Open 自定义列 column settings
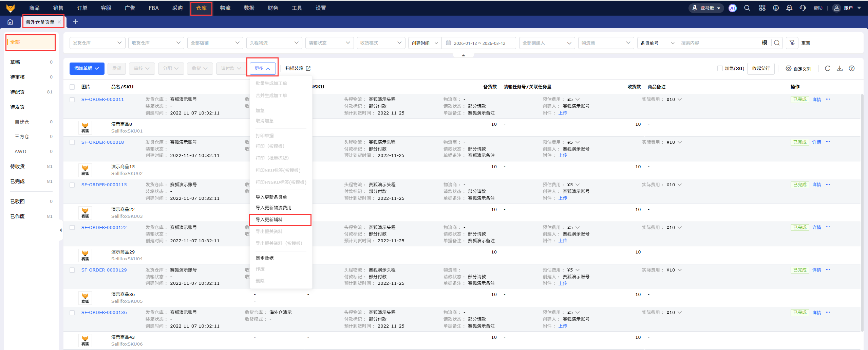Image resolution: width=868 pixels, height=350 pixels. [798, 69]
